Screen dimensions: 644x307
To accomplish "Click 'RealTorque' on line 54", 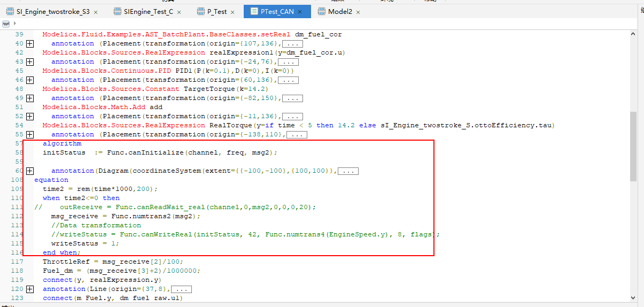I will pyautogui.click(x=231, y=125).
